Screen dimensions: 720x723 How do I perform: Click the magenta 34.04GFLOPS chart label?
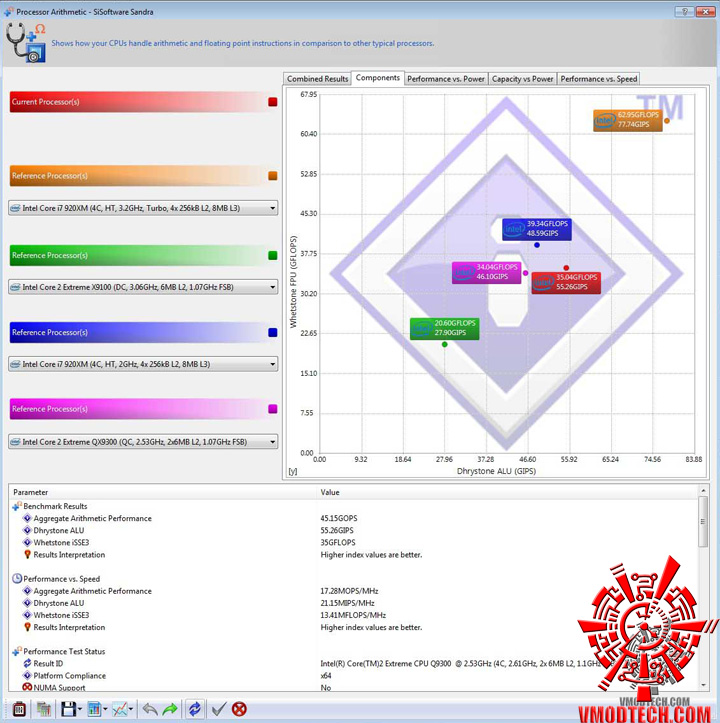[487, 272]
